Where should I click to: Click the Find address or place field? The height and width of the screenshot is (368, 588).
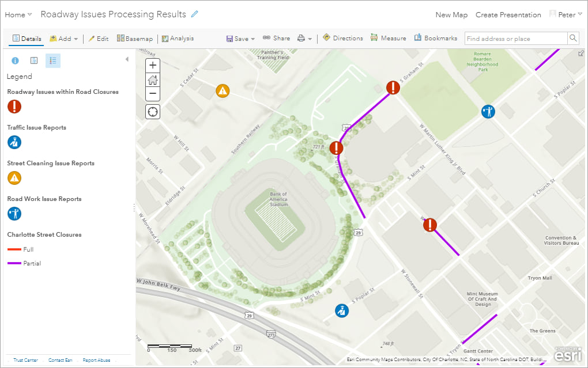pos(515,39)
